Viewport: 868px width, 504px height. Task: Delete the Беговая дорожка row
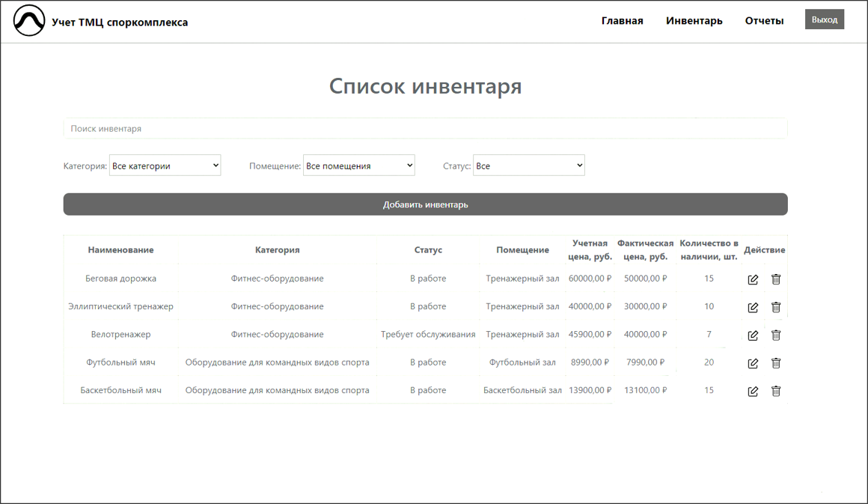776,279
